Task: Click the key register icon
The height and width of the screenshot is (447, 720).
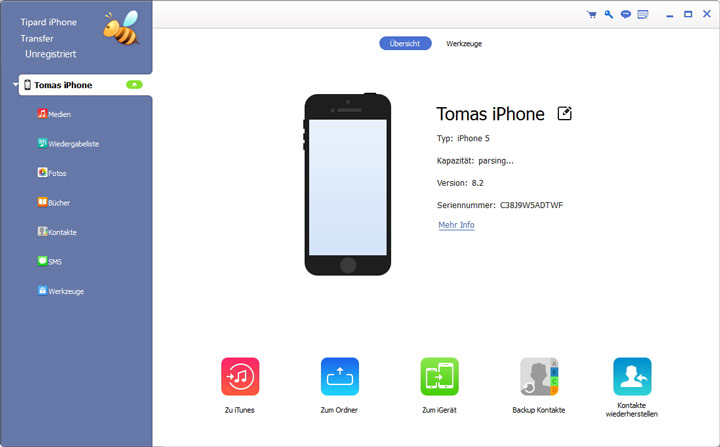Action: point(608,15)
